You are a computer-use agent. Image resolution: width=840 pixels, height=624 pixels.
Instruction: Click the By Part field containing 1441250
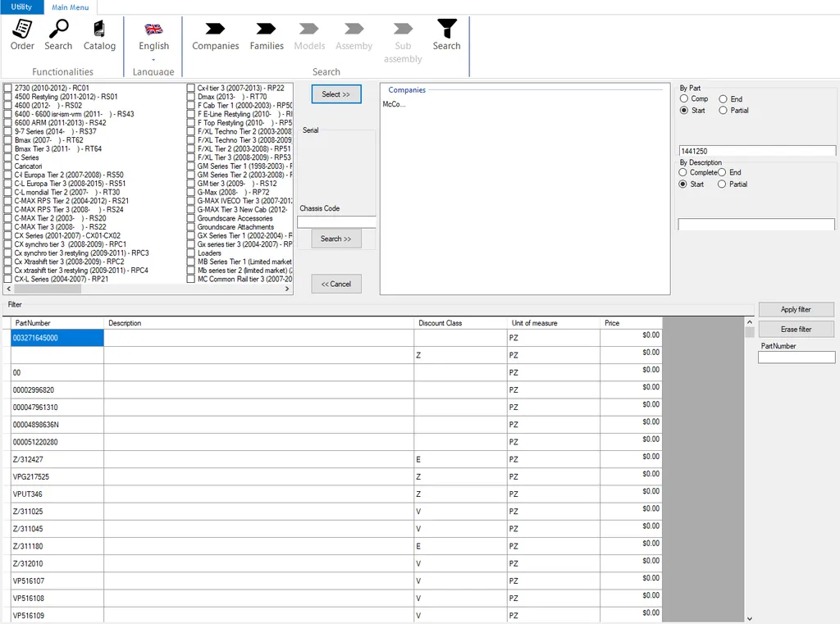point(757,151)
